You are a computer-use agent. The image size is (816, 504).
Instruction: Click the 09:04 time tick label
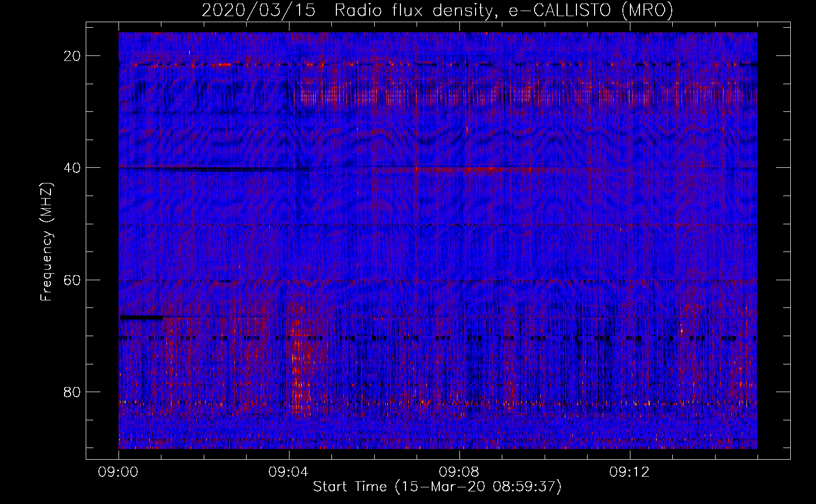[x=289, y=472]
